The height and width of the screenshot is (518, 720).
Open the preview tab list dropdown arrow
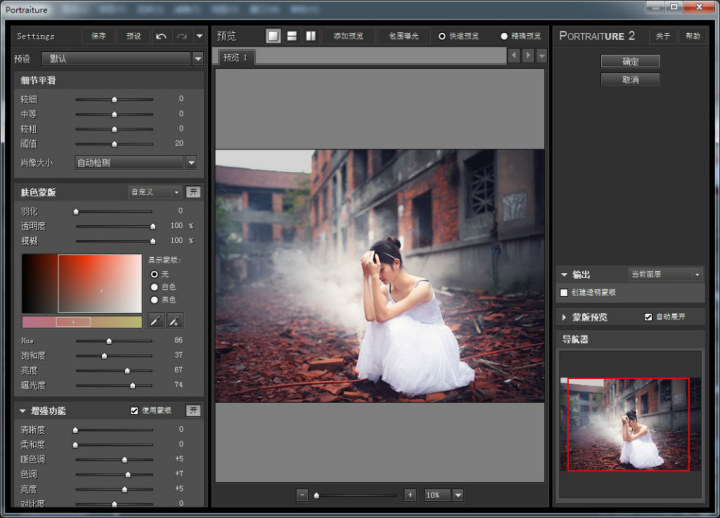(x=542, y=56)
